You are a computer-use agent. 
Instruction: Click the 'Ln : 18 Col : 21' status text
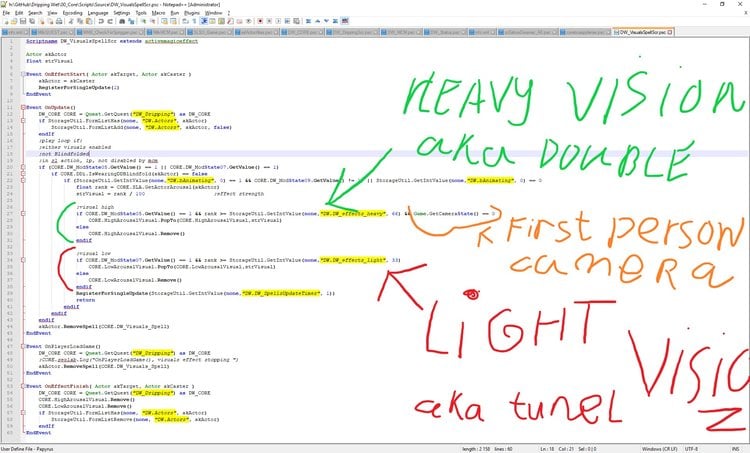click(557, 449)
